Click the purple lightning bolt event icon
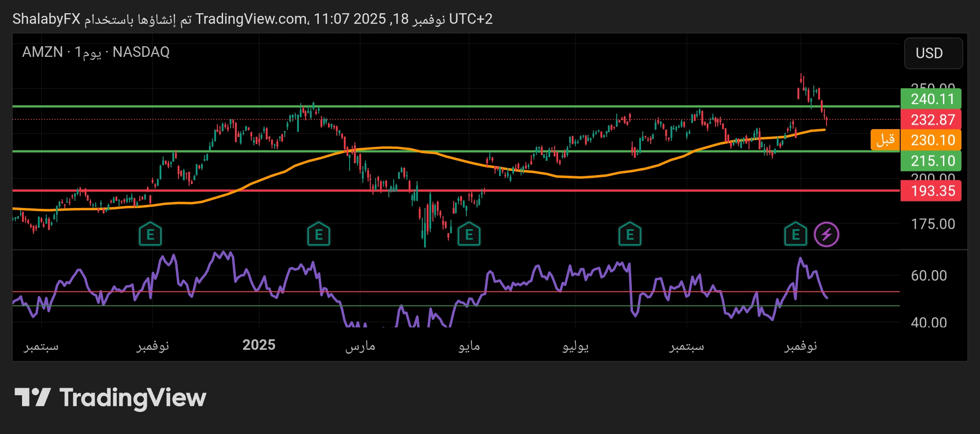 [x=826, y=234]
